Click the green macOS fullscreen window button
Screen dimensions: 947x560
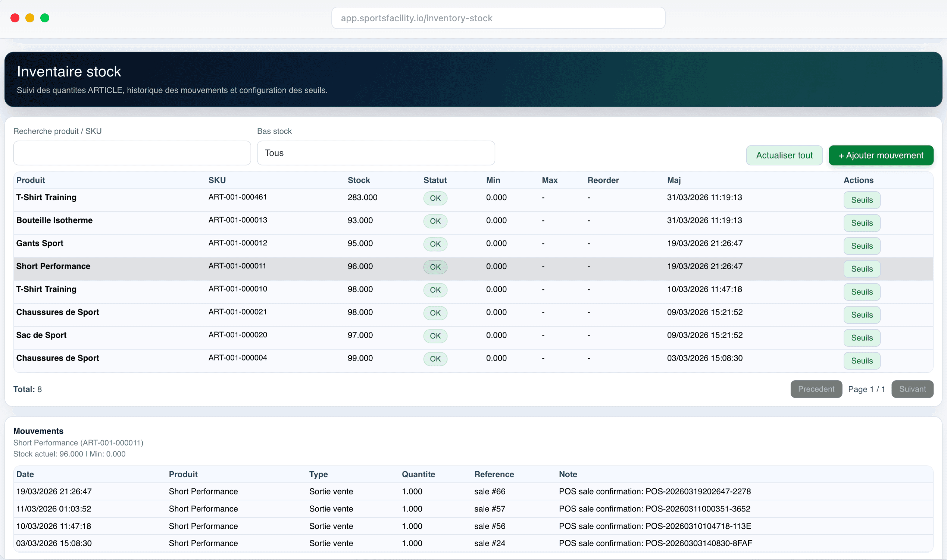point(45,18)
